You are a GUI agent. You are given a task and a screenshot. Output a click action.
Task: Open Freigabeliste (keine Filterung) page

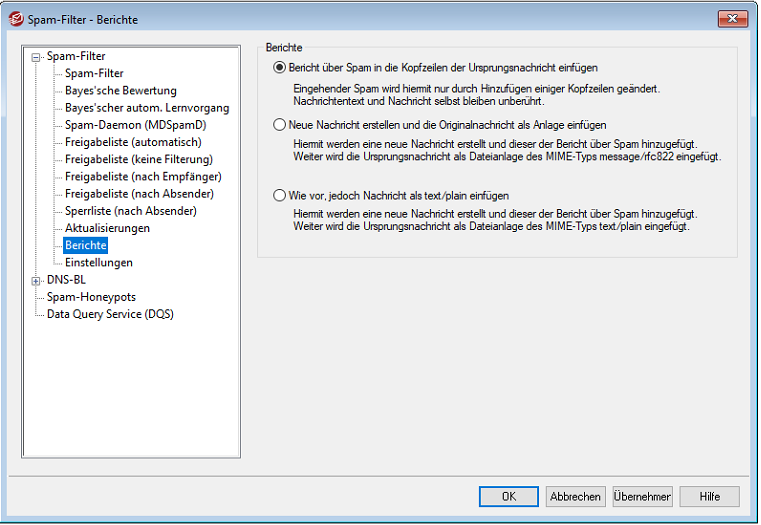coord(139,159)
